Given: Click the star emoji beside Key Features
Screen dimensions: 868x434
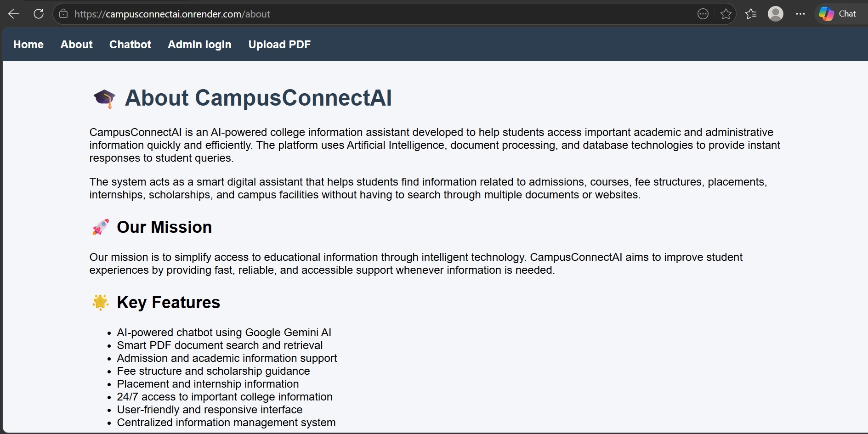Looking at the screenshot, I should coord(101,302).
